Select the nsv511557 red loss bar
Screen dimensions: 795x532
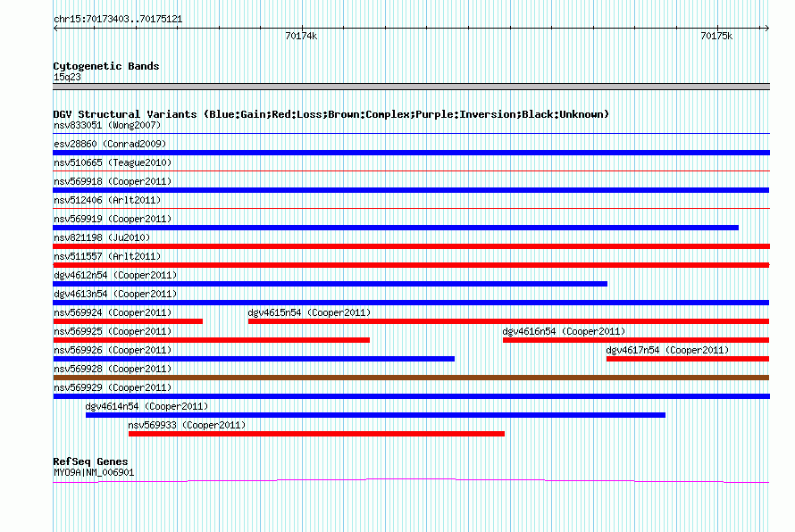click(411, 265)
